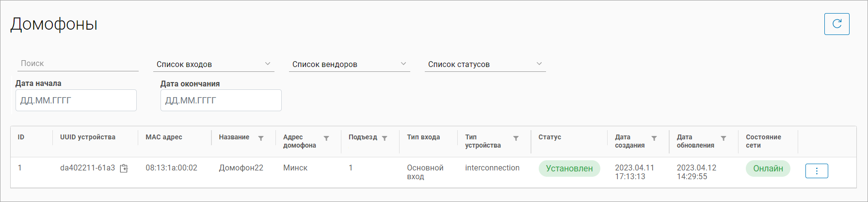This screenshot has width=868, height=202.
Task: Copy the device UUID with copy icon
Action: [x=124, y=168]
